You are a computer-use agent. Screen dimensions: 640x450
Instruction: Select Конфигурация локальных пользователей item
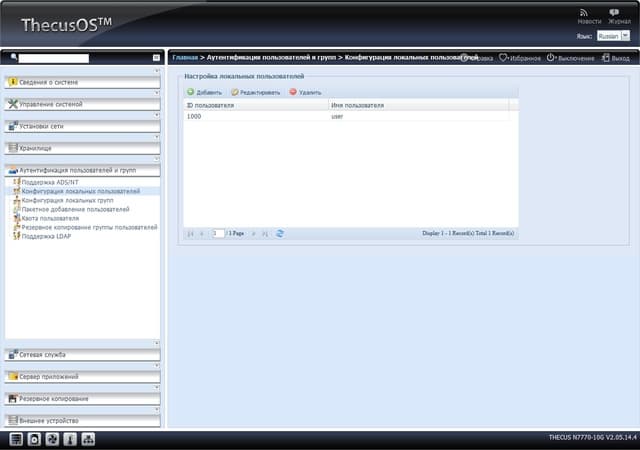[x=80, y=192]
